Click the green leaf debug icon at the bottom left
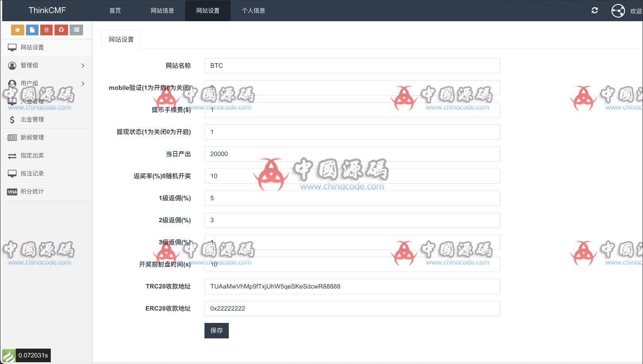This screenshot has height=364, width=643. [x=8, y=356]
